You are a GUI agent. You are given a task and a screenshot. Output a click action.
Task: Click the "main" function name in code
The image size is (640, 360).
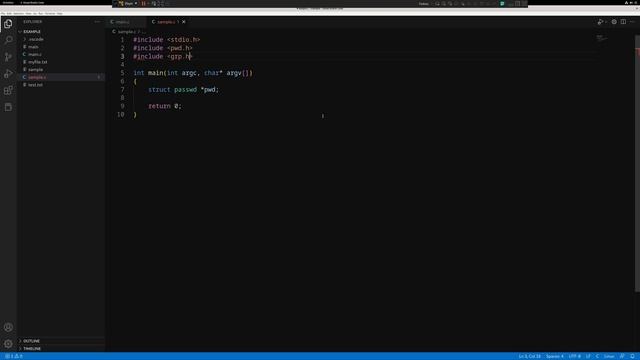[x=156, y=73]
